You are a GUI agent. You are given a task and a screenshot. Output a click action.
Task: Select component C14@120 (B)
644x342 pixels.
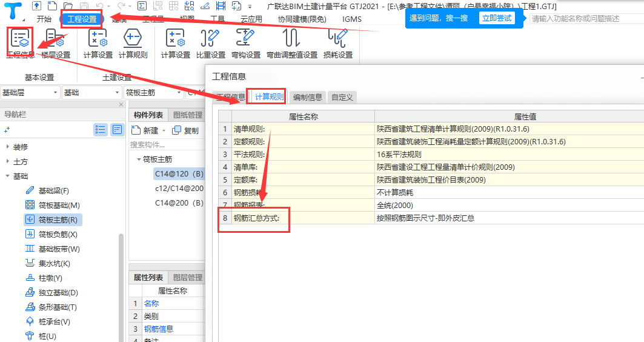(179, 173)
